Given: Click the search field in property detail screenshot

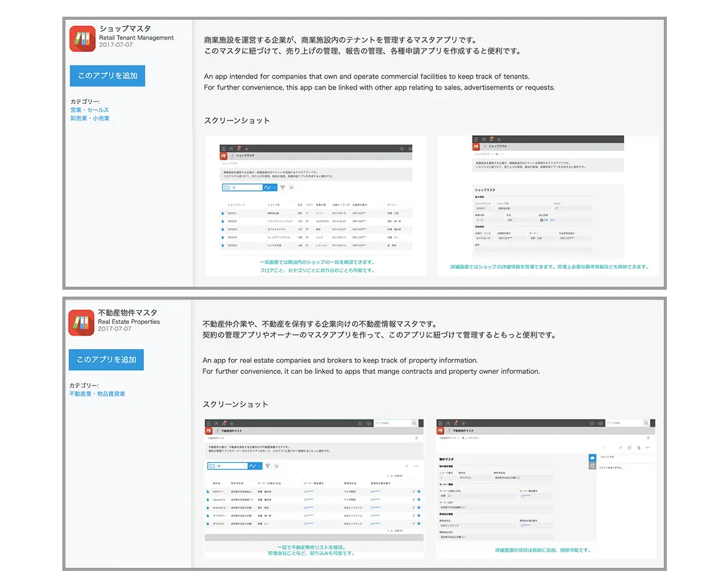Looking at the screenshot, I should click(x=622, y=423).
